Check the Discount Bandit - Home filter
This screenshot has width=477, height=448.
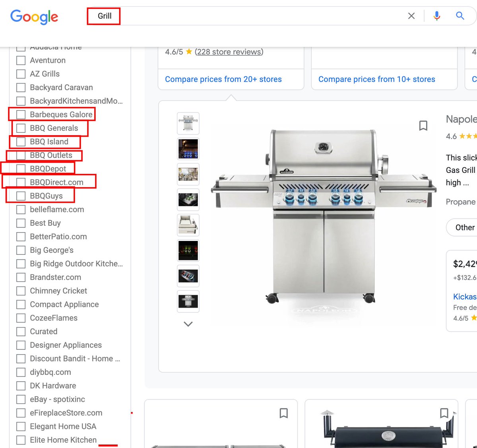click(x=21, y=359)
